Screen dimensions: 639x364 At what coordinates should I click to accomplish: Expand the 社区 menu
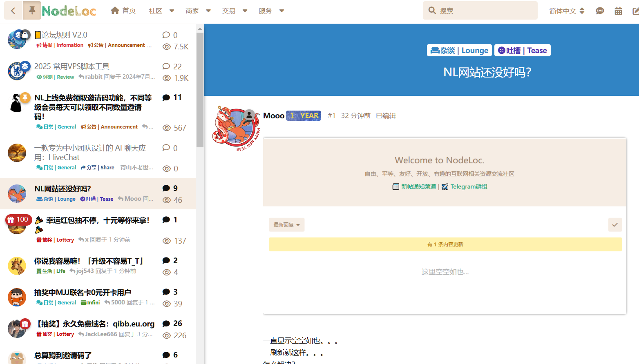pyautogui.click(x=161, y=11)
